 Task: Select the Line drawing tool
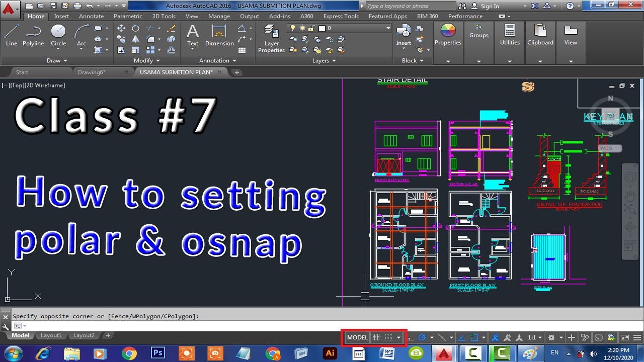[12, 35]
